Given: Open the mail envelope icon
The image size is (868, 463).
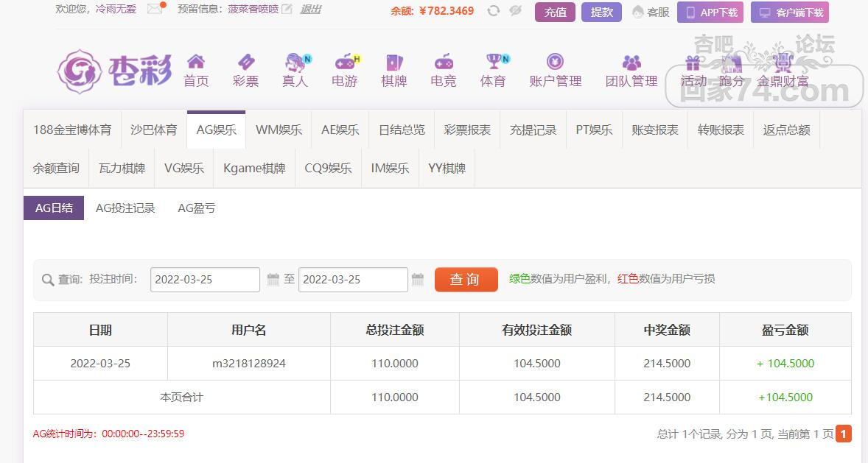Looking at the screenshot, I should point(155,8).
